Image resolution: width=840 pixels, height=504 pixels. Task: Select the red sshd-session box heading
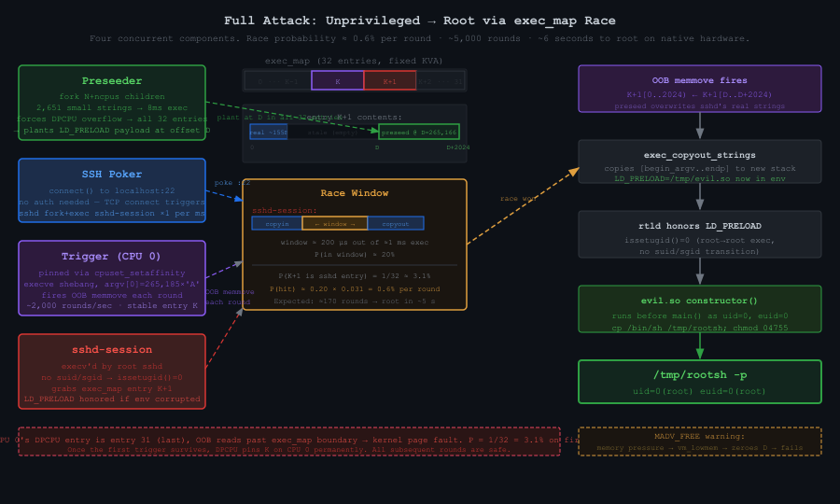point(112,350)
